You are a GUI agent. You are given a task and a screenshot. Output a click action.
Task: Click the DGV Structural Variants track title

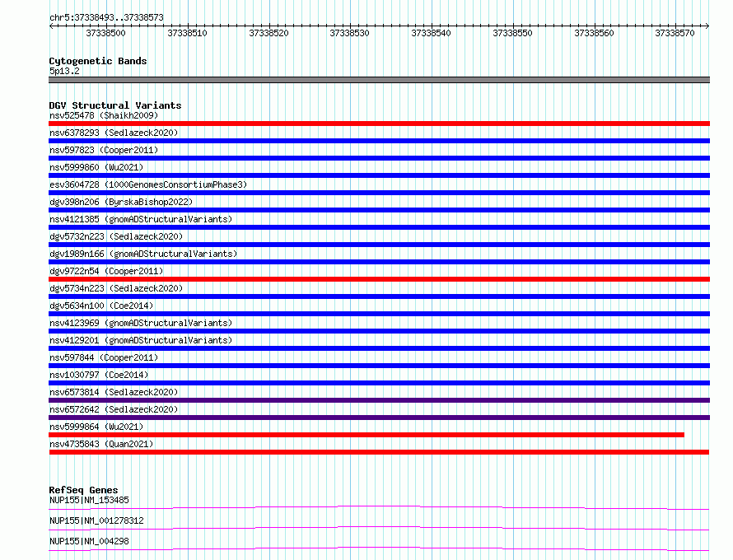[115, 105]
